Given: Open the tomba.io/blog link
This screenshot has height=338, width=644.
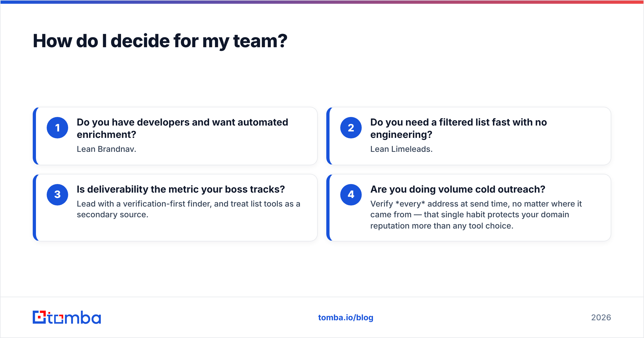Looking at the screenshot, I should [346, 318].
